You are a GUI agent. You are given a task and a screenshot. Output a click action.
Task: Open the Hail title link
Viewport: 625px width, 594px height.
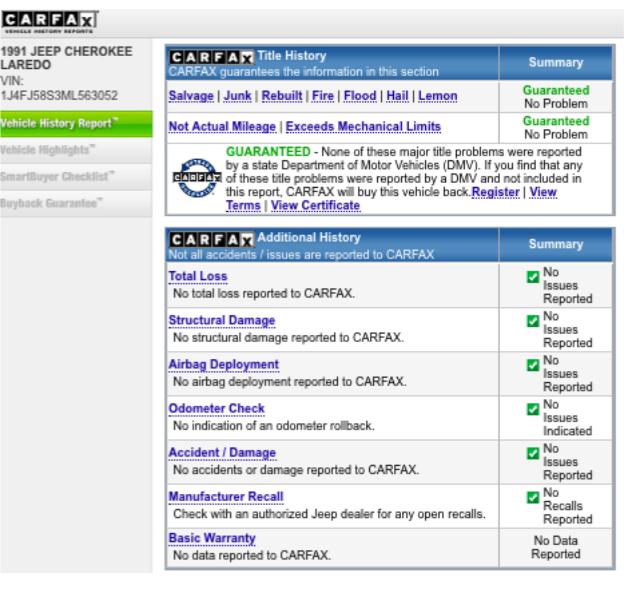(x=397, y=96)
